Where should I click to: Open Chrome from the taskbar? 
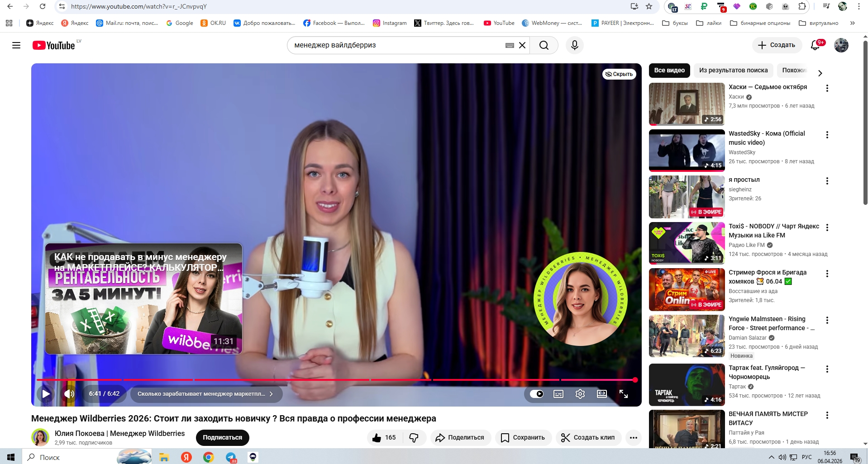tap(208, 457)
